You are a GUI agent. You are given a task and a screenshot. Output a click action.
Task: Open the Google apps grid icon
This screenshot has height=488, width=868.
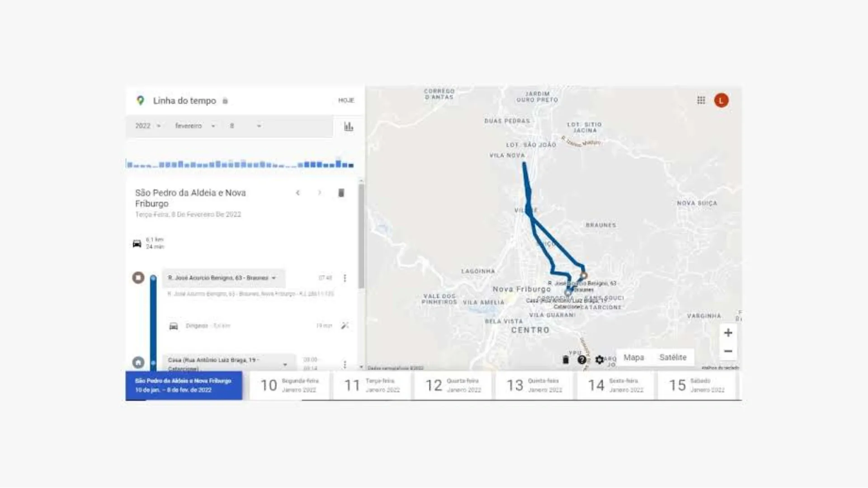tap(701, 100)
